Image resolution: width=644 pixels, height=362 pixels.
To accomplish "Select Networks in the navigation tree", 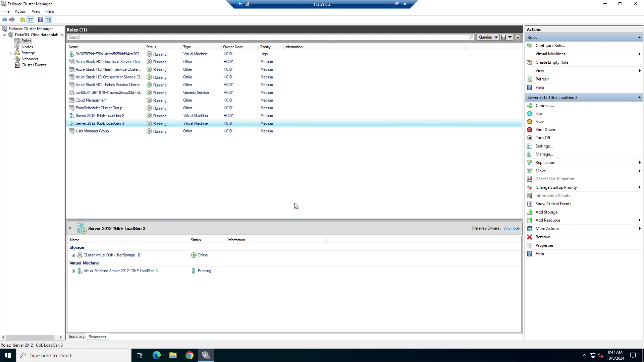I will (30, 59).
